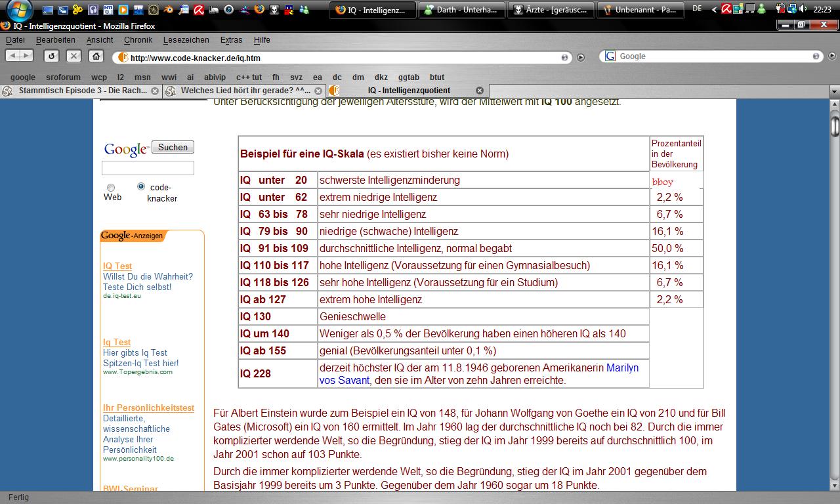
Task: Show hidden tray icons with the chevron
Action: pyautogui.click(x=713, y=9)
